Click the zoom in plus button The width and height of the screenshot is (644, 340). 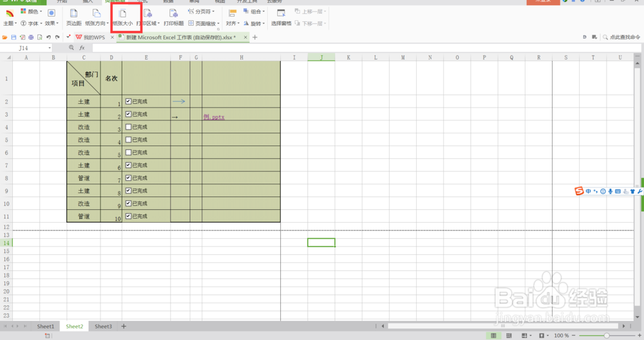click(639, 336)
